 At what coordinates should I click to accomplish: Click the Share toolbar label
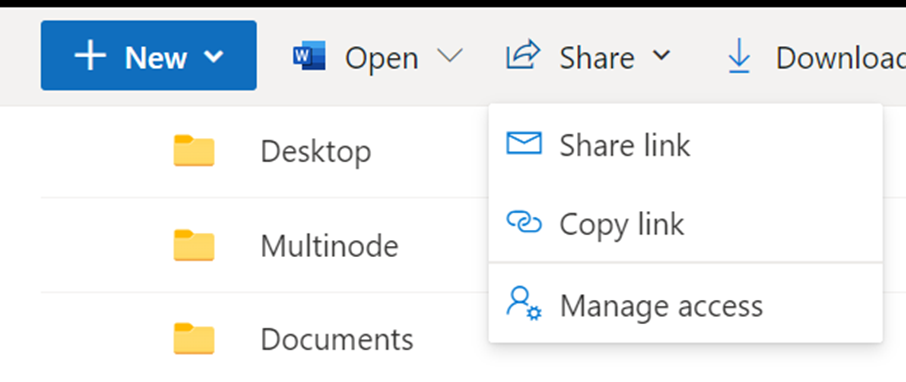[597, 58]
